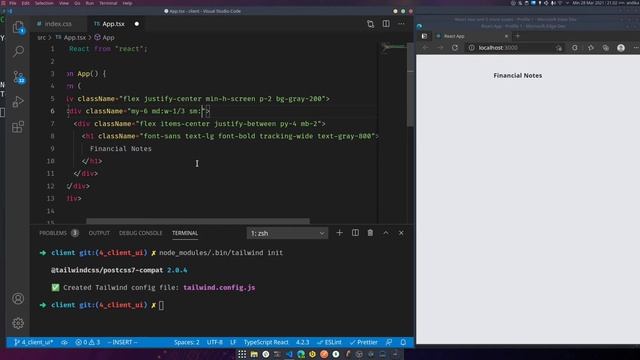Open notifications bell in status bar
The height and width of the screenshot is (360, 640).
[x=403, y=342]
